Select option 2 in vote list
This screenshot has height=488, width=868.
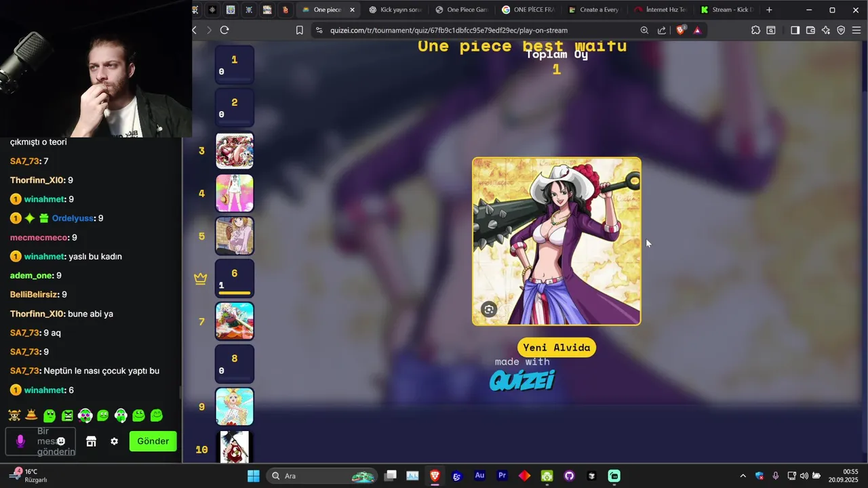(235, 108)
